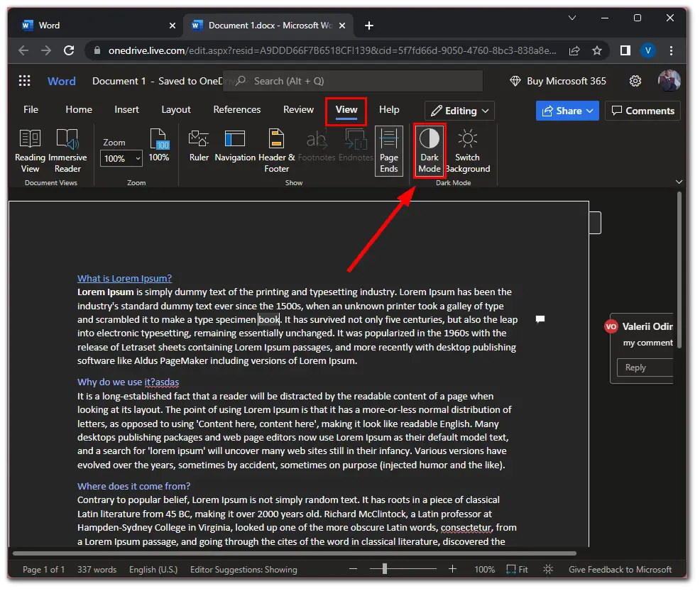Click Switch Background

pyautogui.click(x=468, y=150)
